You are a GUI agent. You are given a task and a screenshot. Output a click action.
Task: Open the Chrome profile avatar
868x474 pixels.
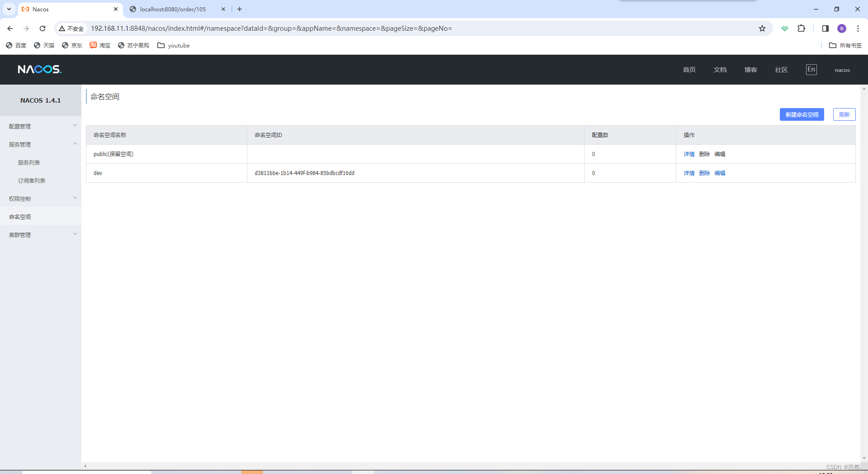842,28
